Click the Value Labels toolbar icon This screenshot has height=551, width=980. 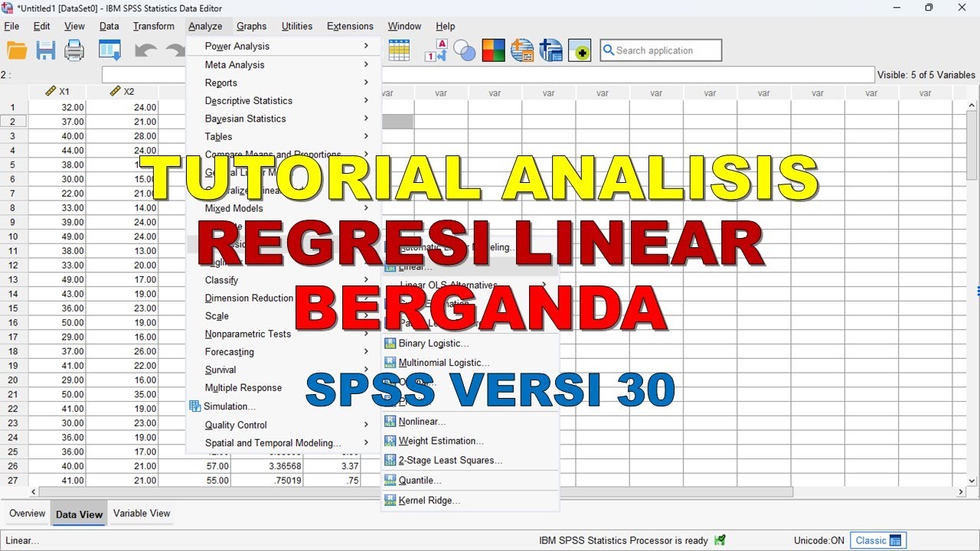tap(436, 51)
